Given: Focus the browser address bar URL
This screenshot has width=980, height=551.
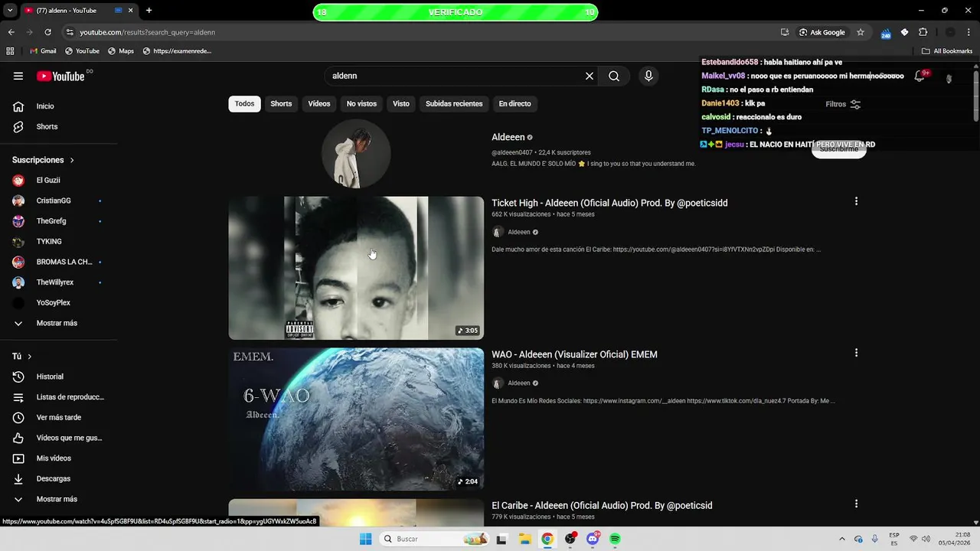Looking at the screenshot, I should 148,32.
